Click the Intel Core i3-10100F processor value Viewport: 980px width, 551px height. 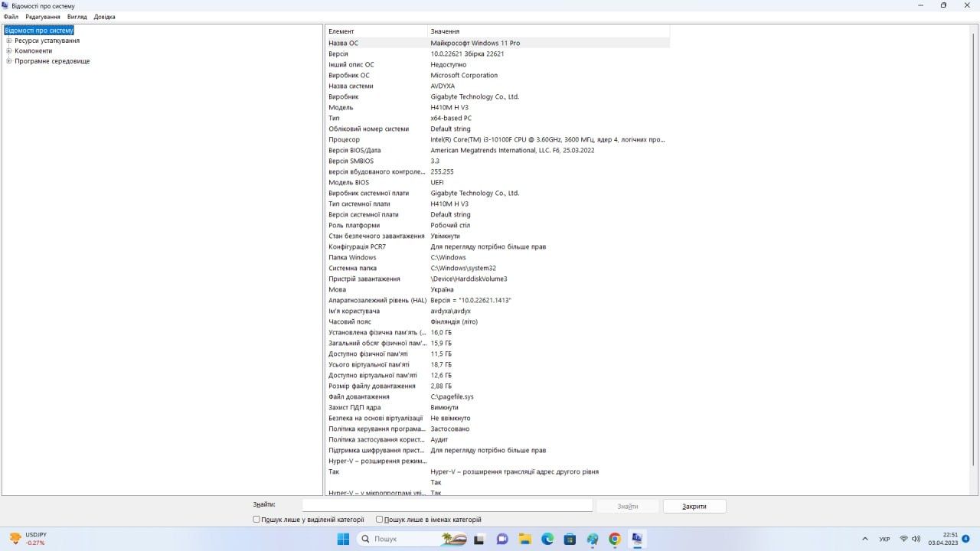point(547,139)
